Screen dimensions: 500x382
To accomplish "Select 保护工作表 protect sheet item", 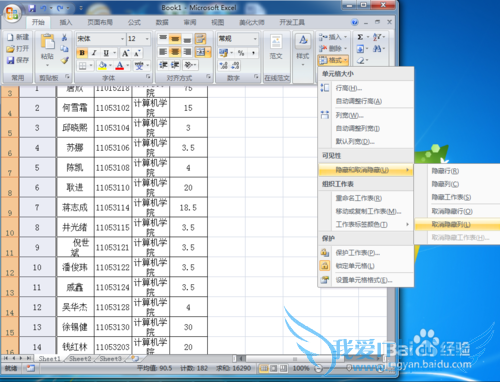I will click(366, 253).
